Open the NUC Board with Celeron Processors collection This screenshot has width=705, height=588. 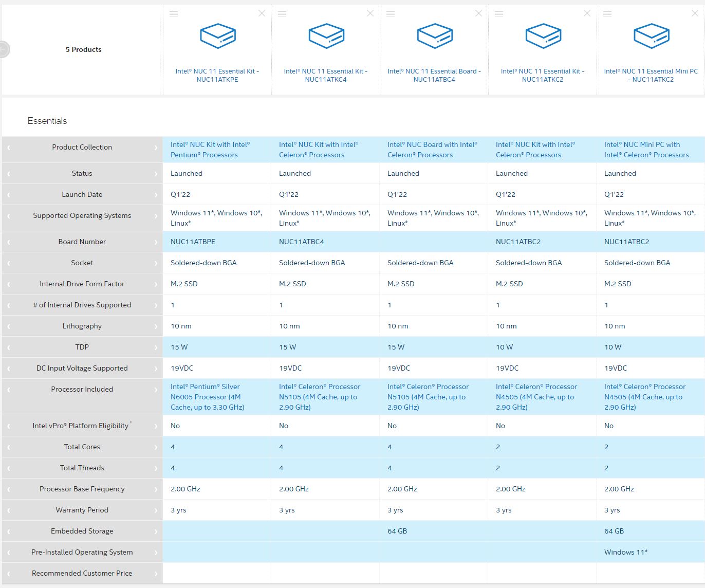432,150
